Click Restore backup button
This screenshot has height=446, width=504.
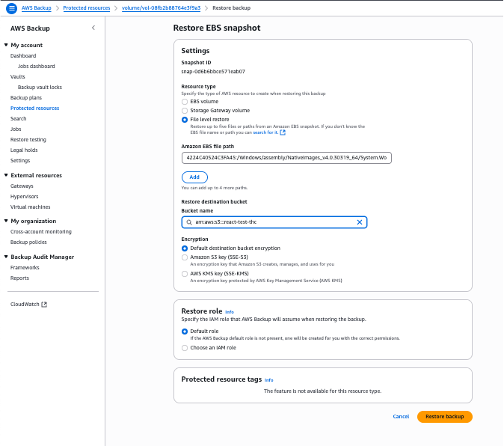point(444,416)
